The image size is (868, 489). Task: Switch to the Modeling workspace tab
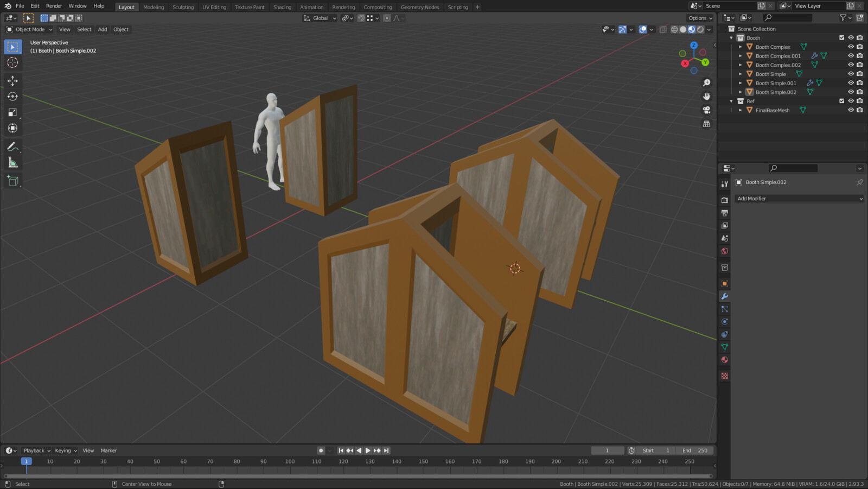click(154, 7)
